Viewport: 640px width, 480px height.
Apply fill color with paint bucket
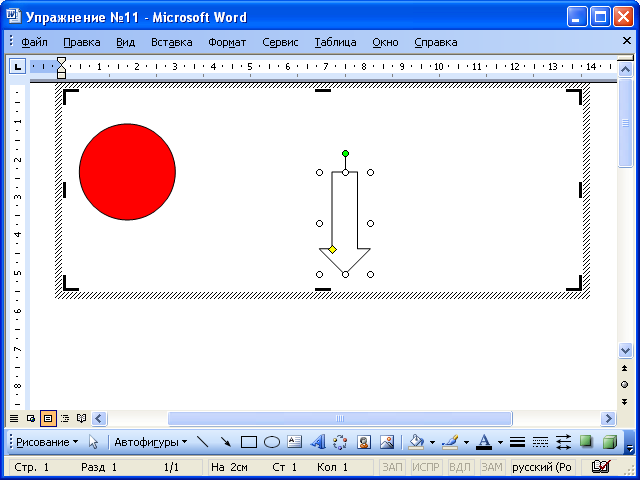(417, 442)
